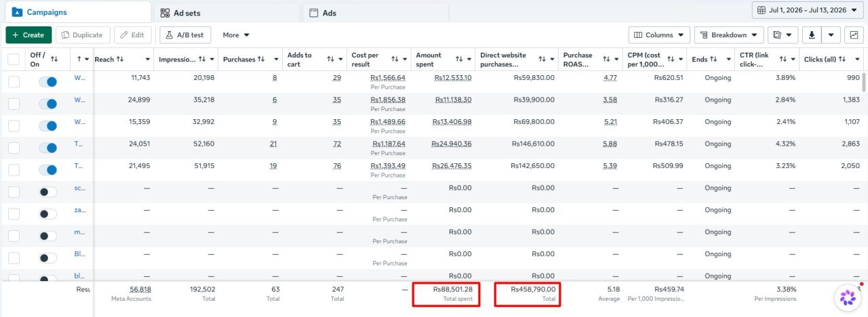868x317 pixels.
Task: Click the calendar icon in date range
Action: pyautogui.click(x=762, y=10)
